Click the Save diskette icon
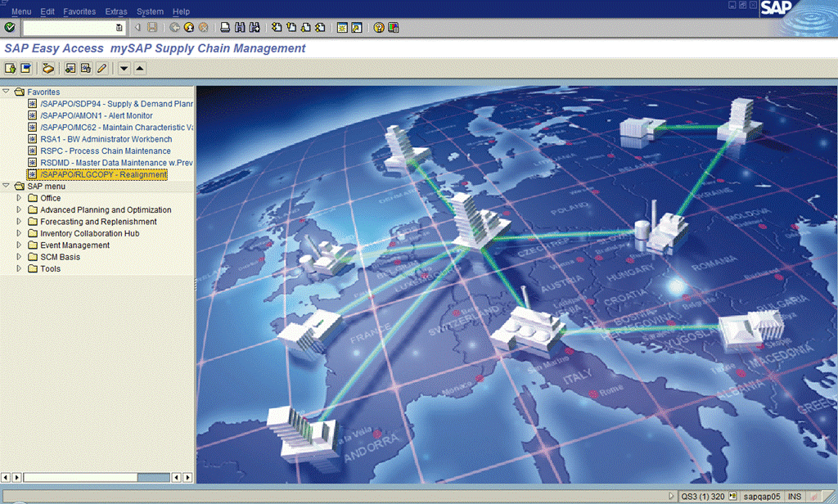Image resolution: width=838 pixels, height=504 pixels. [x=152, y=27]
